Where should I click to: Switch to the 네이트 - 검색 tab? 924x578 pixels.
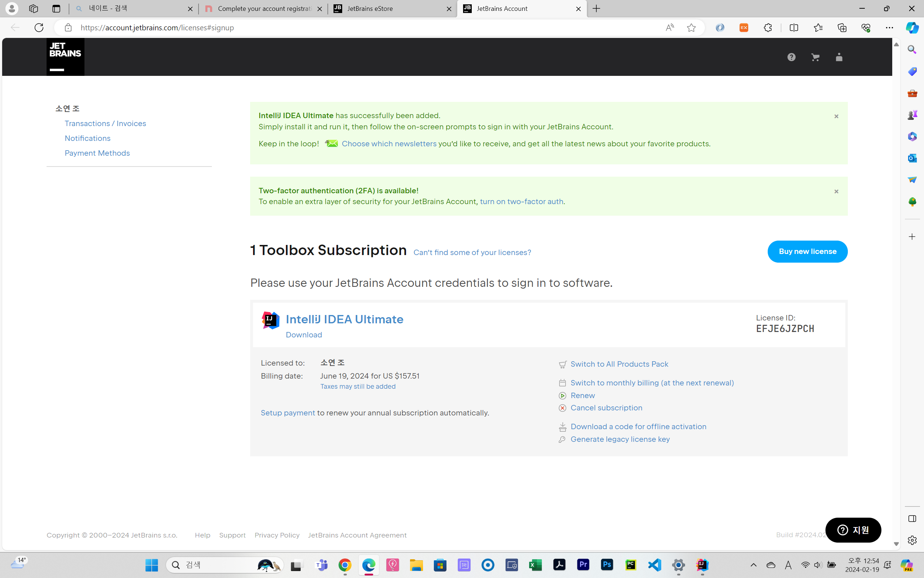(134, 8)
